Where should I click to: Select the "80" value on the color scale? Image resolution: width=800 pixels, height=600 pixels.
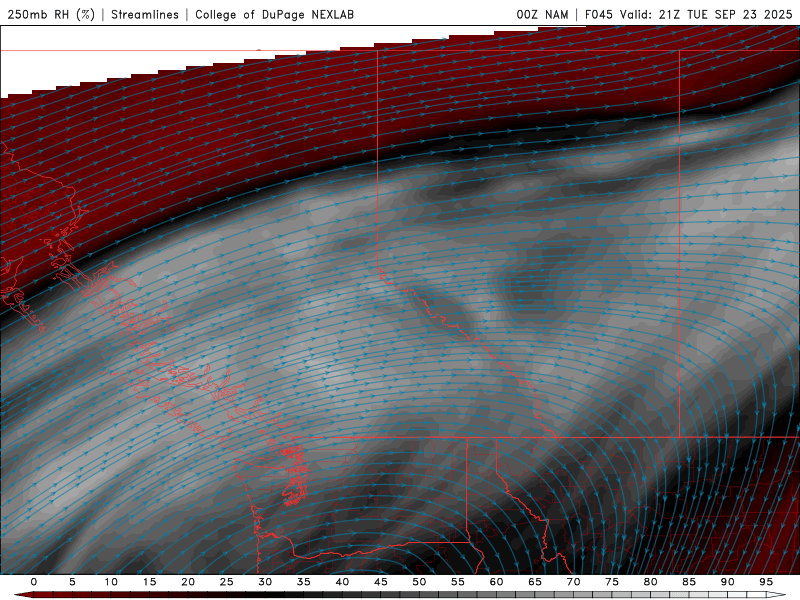(651, 582)
